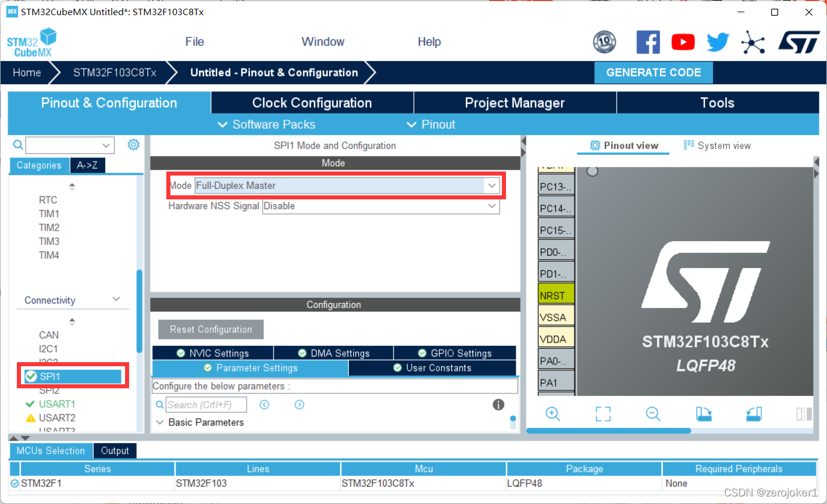Switch to the Project Manager tab
The image size is (827, 504).
pyautogui.click(x=515, y=103)
